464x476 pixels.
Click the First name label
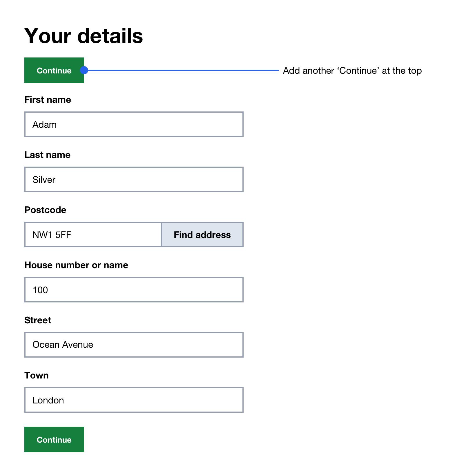coord(47,99)
